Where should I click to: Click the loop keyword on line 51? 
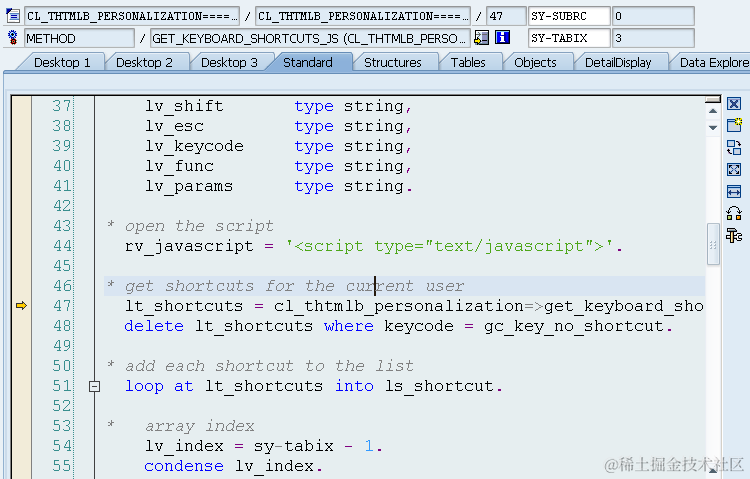(x=144, y=386)
